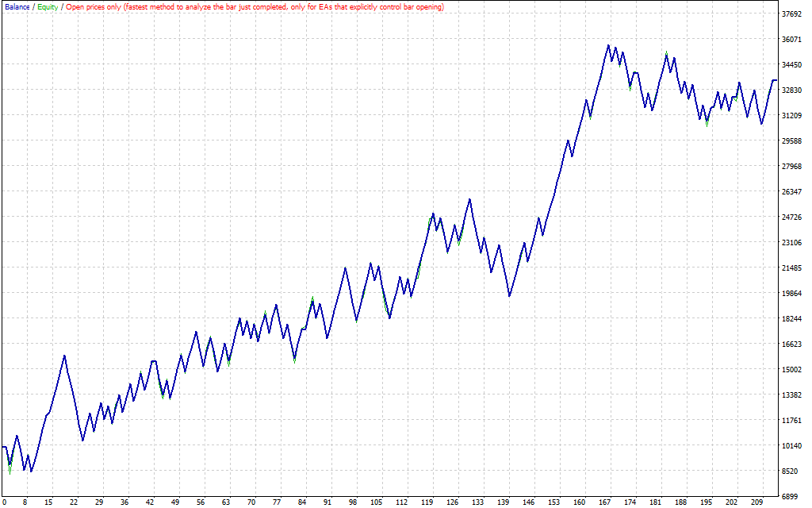Select the 167 horizontal axis label
The image size is (812, 508).
point(606,502)
